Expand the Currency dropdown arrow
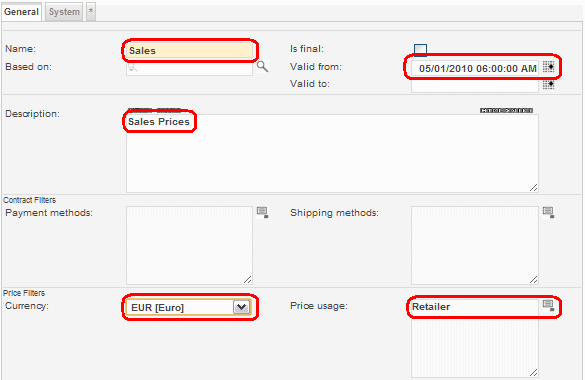 [241, 307]
